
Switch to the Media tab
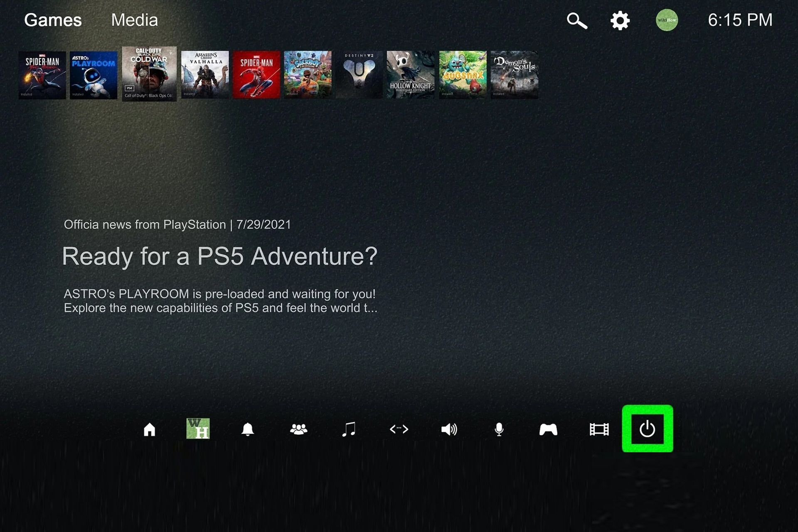[134, 20]
